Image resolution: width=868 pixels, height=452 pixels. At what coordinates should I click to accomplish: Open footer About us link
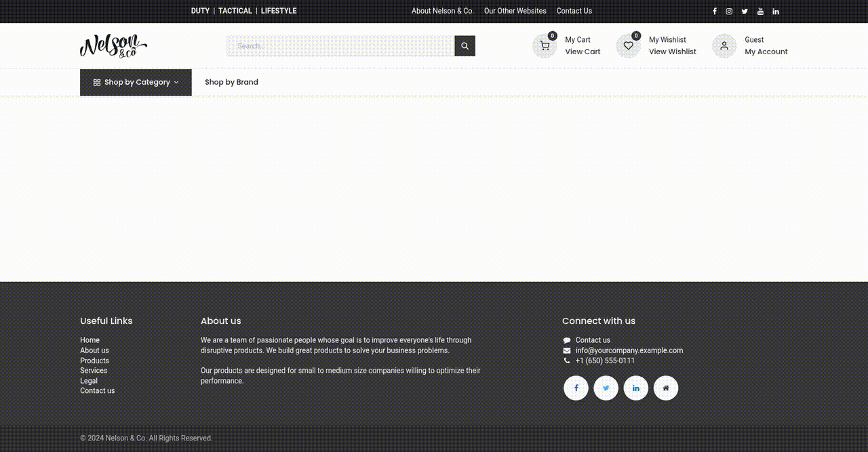(94, 350)
